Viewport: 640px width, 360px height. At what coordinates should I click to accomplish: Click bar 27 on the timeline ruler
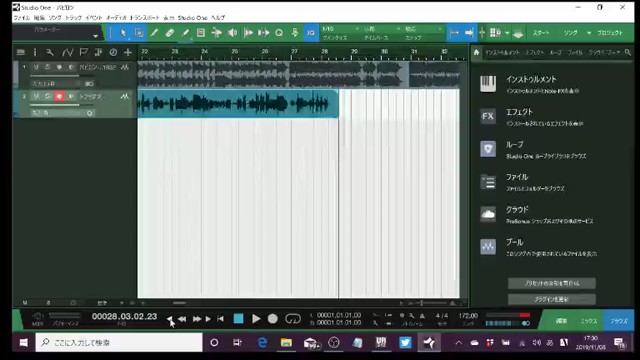(294, 52)
